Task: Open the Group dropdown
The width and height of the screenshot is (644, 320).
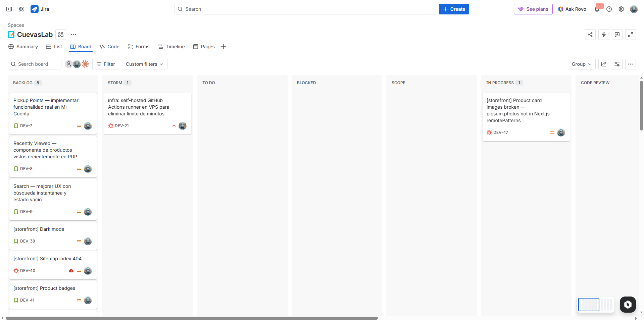Action: tap(581, 64)
